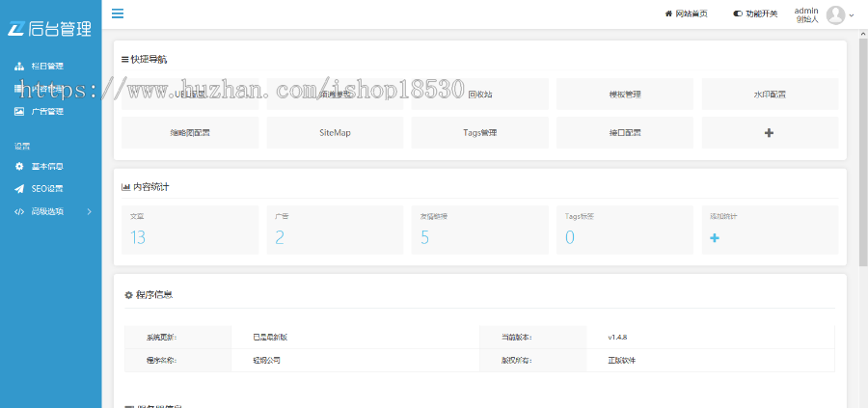868x408 pixels.
Task: Open the Tags管理 shortcut tile
Action: (x=480, y=133)
